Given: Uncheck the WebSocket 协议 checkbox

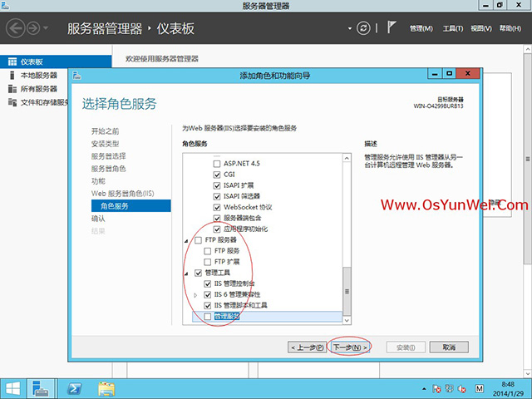Looking at the screenshot, I should pos(217,207).
